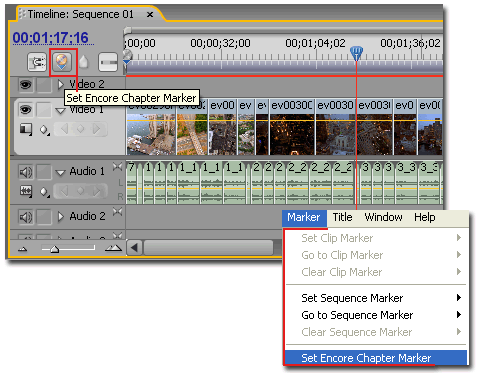Open Show Keyframes menu for Video 1
Viewport: 479px width, 373px height.
click(44, 129)
